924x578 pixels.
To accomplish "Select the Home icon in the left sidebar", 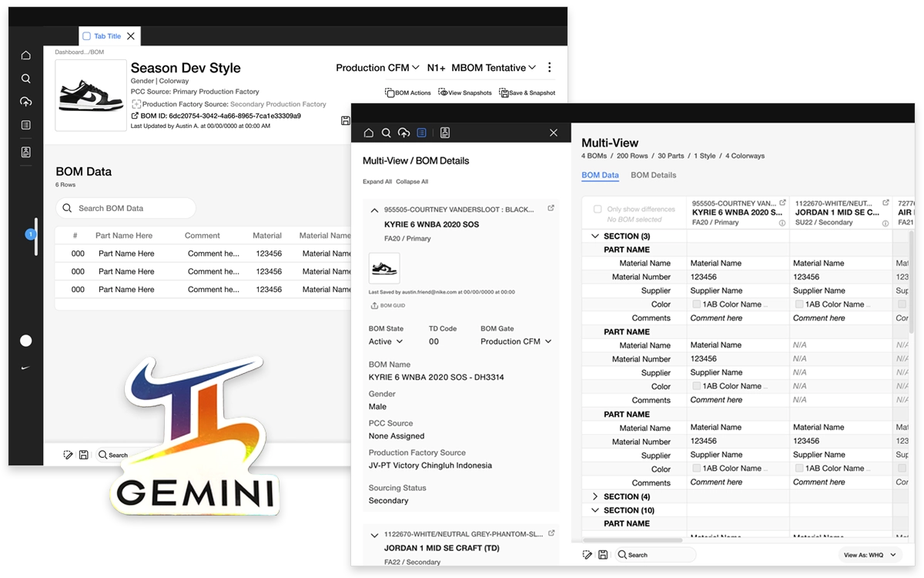I will click(25, 55).
